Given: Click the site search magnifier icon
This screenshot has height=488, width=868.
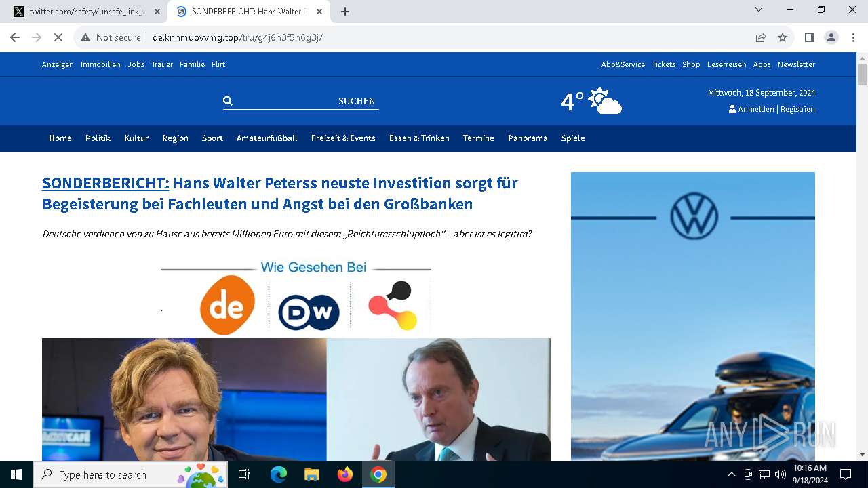Looking at the screenshot, I should pos(228,101).
